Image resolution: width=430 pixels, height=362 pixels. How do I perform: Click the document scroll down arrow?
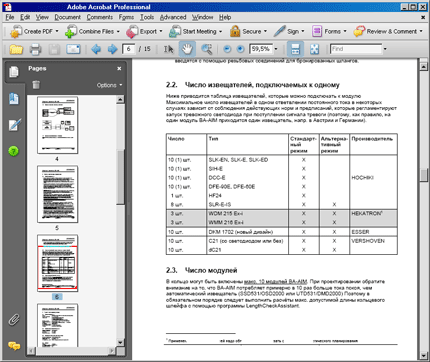tap(423, 356)
